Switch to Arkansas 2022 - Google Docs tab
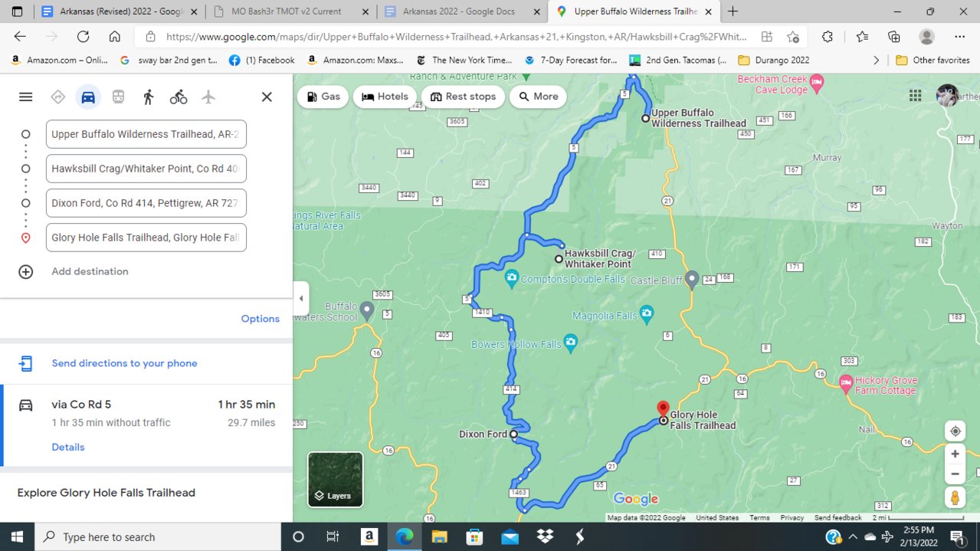 [x=463, y=11]
